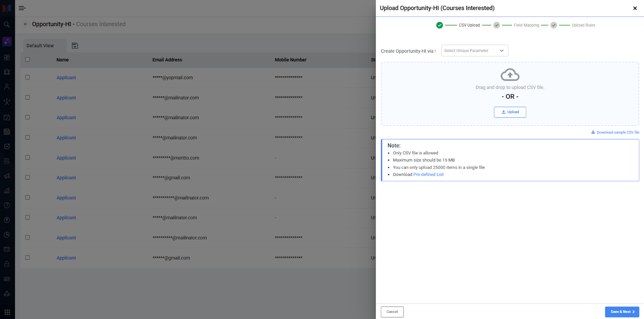Viewport: 644px width, 319px height.
Task: Open the megaphone campaigns icon in sidebar
Action: pyautogui.click(x=7, y=176)
